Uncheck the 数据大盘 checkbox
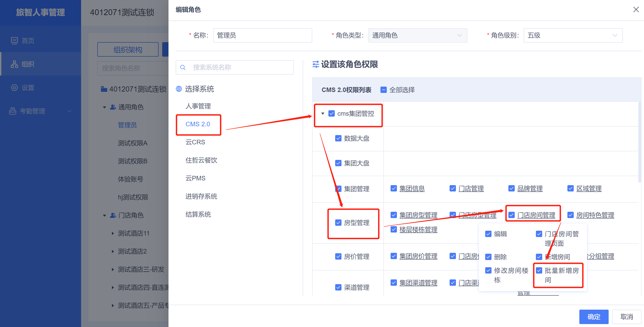The height and width of the screenshot is (327, 644). [x=338, y=138]
